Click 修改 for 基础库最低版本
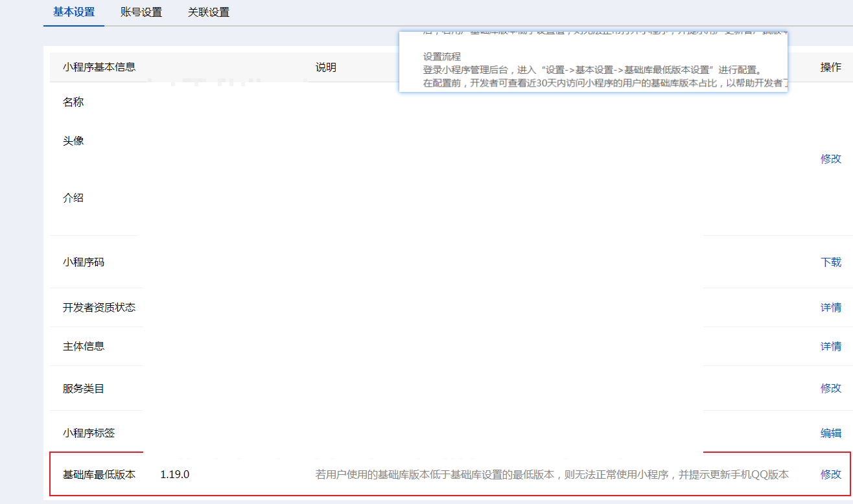The width and height of the screenshot is (853, 504). [830, 474]
